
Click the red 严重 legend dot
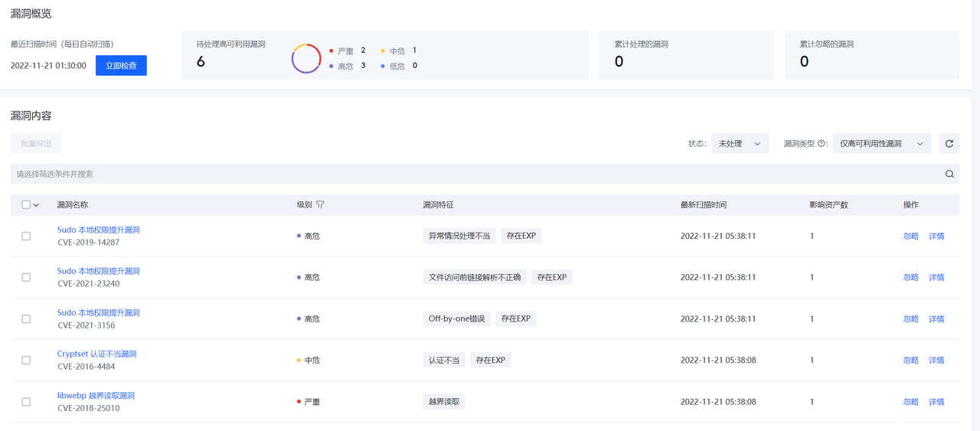[331, 51]
